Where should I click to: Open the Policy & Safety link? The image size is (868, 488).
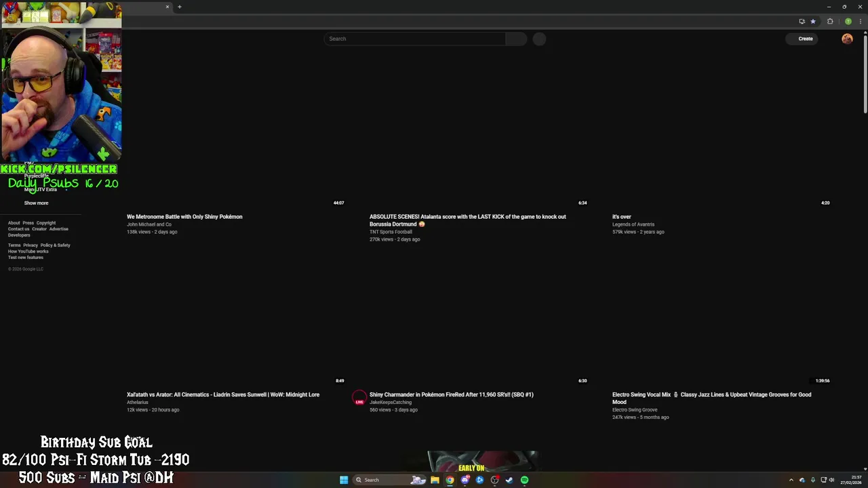[55, 245]
